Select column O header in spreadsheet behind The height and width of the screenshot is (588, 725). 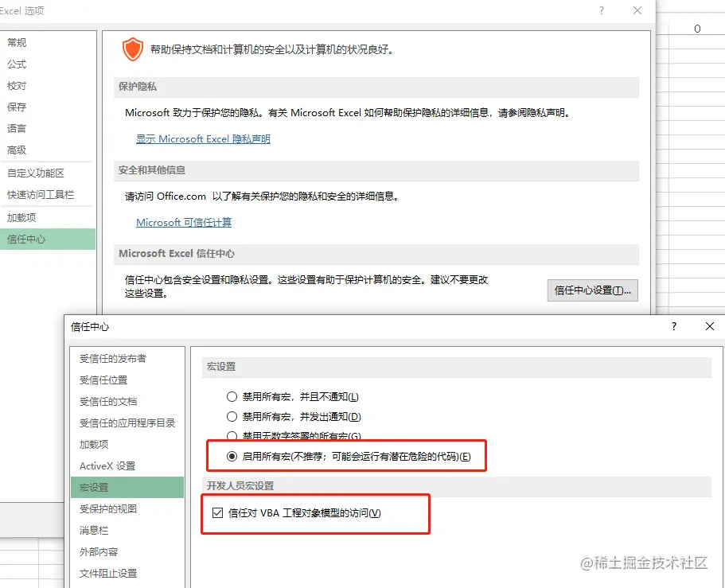(x=697, y=29)
